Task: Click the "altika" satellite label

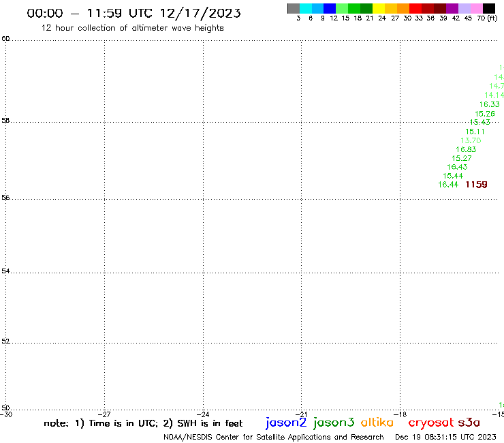Action: (377, 423)
